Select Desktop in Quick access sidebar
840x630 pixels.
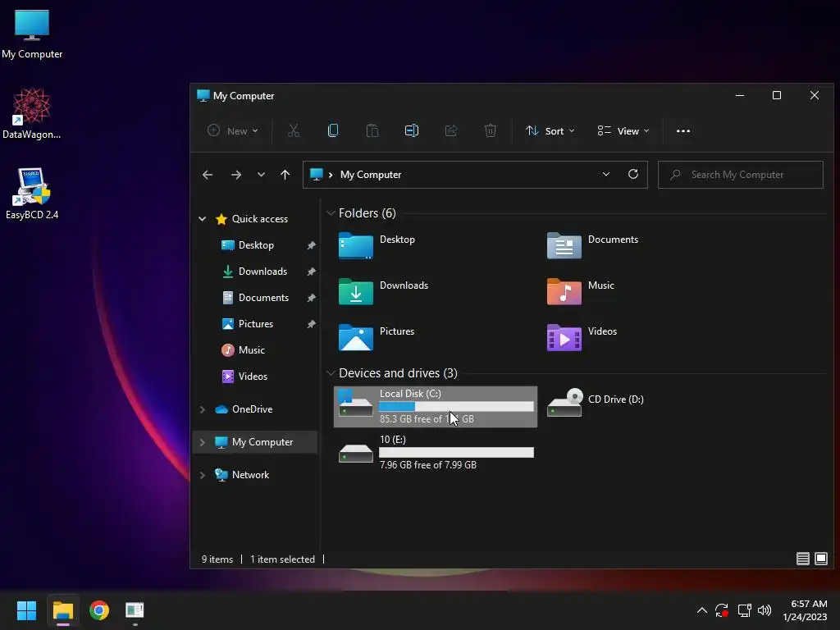(x=256, y=245)
